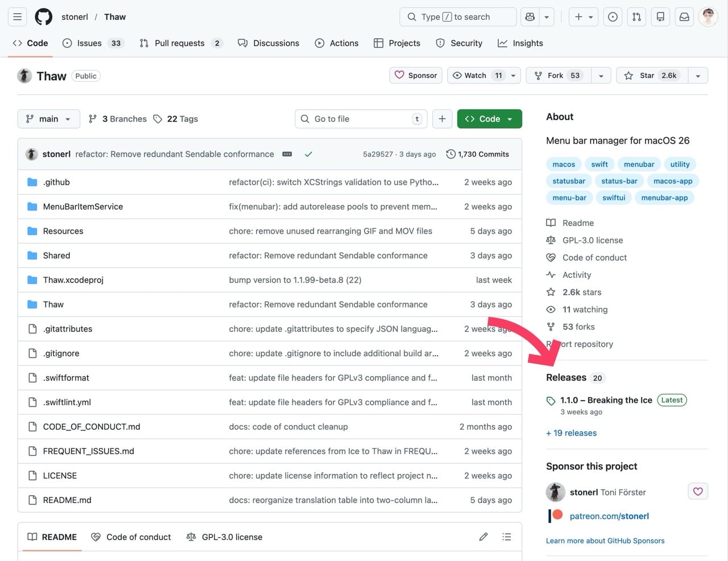This screenshot has width=728, height=561.
Task: Expand the main branch dropdown
Action: 48,119
